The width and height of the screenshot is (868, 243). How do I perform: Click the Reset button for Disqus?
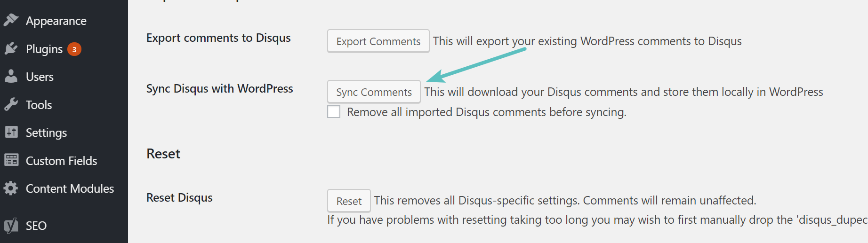point(349,201)
